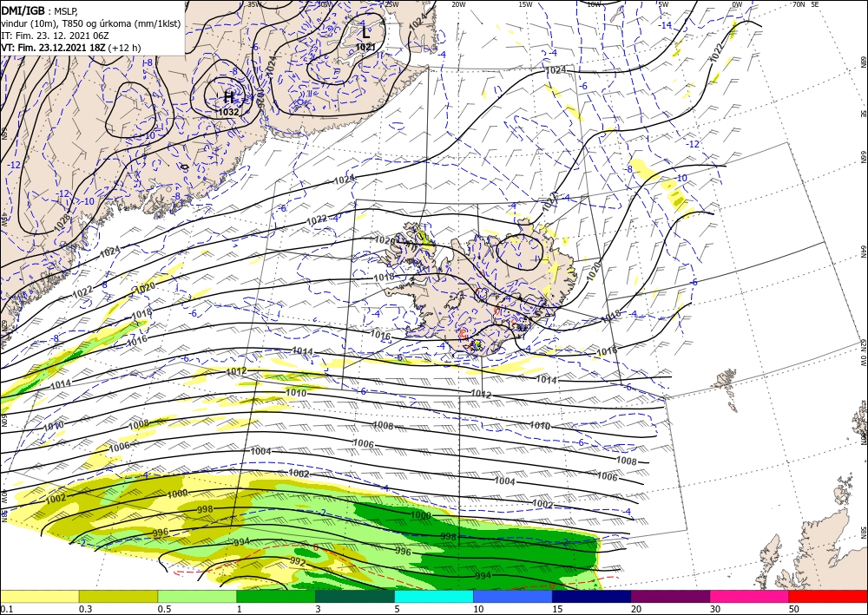Viewport: 868px width, 615px height.
Task: Click the light green 0.5–1 mm legend swatch
Action: [x=197, y=596]
